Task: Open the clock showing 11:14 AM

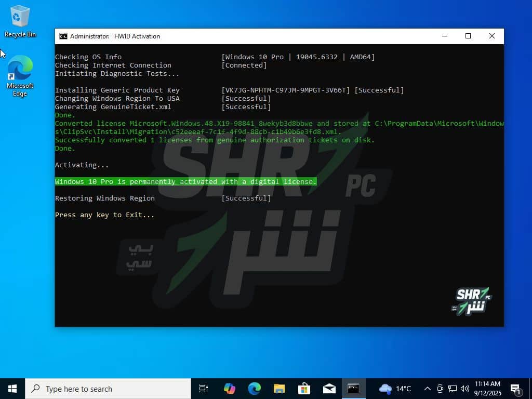Action: click(x=487, y=389)
